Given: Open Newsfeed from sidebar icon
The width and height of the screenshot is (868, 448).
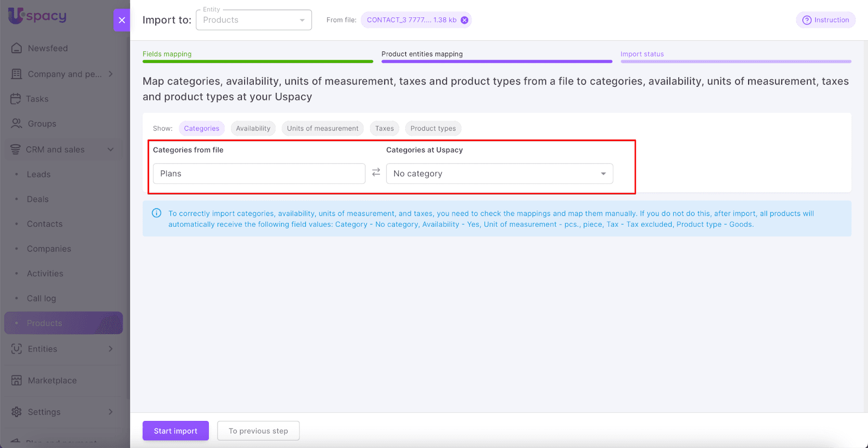Looking at the screenshot, I should (17, 48).
